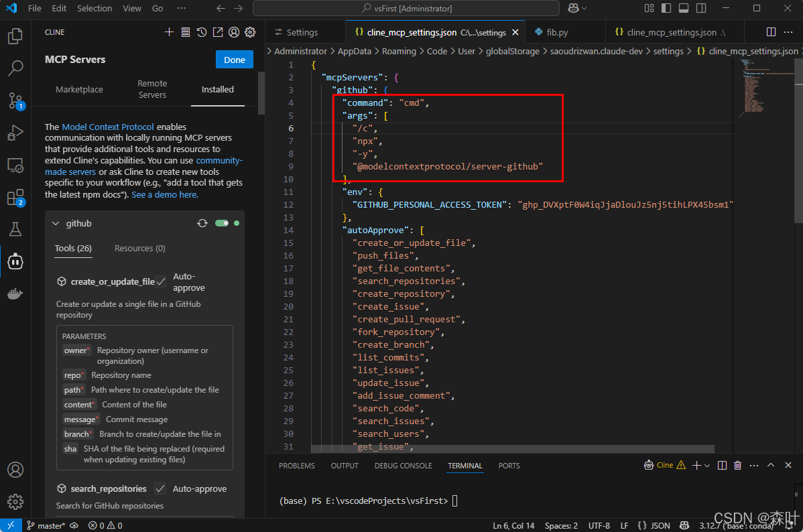Restart the github MCP server refresh icon
Screen dimensions: 803x532
coord(202,223)
